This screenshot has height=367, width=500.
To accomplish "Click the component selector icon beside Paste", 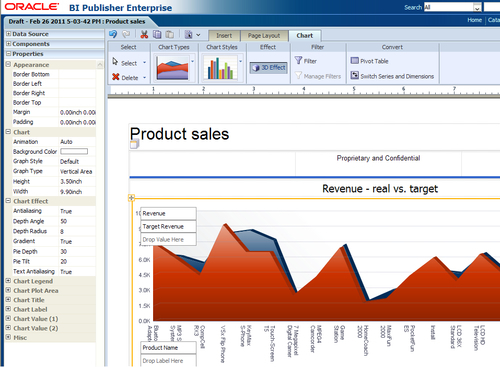I will (189, 34).
